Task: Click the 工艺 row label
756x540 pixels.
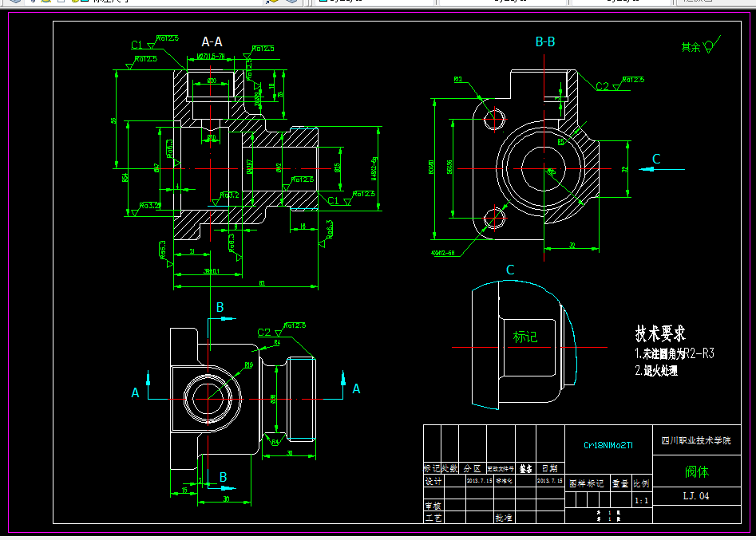Action: coord(433,518)
